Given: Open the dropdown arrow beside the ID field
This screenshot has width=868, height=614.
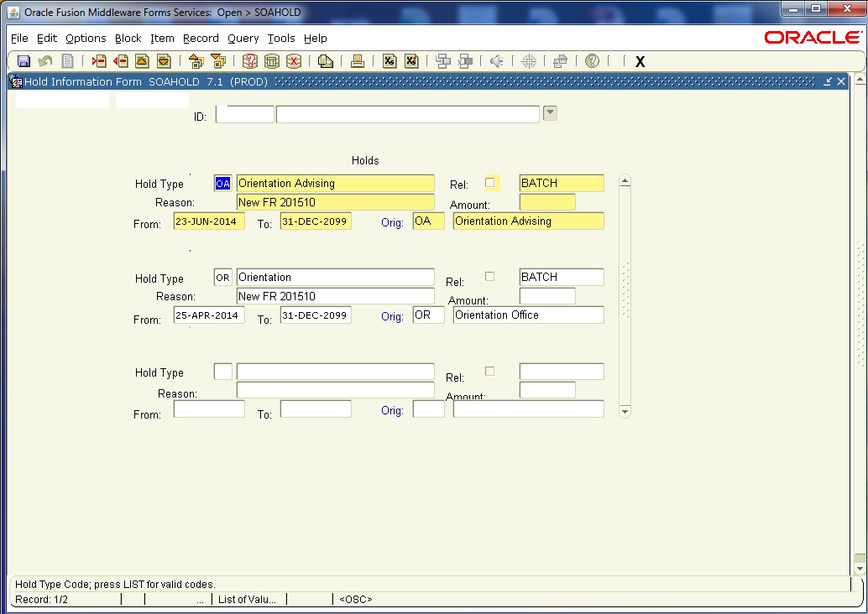Looking at the screenshot, I should pos(550,113).
